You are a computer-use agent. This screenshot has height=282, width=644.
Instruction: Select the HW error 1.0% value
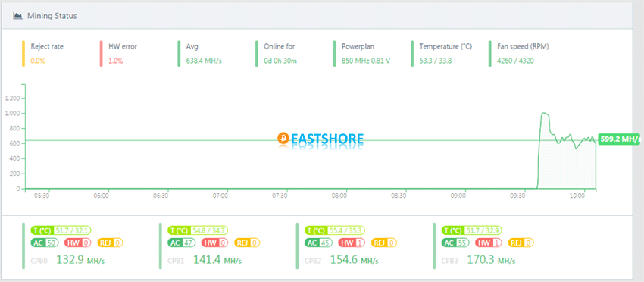point(115,61)
